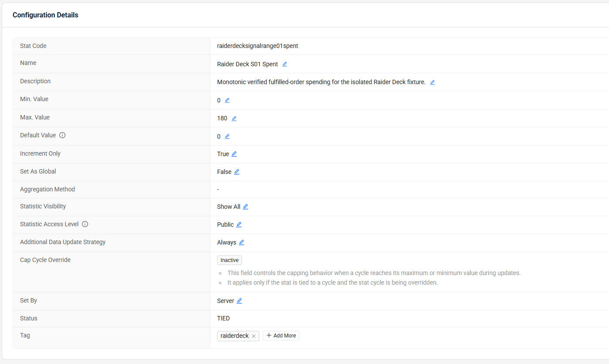Edit the Set As Global setting
This screenshot has height=364, width=609.
[237, 172]
